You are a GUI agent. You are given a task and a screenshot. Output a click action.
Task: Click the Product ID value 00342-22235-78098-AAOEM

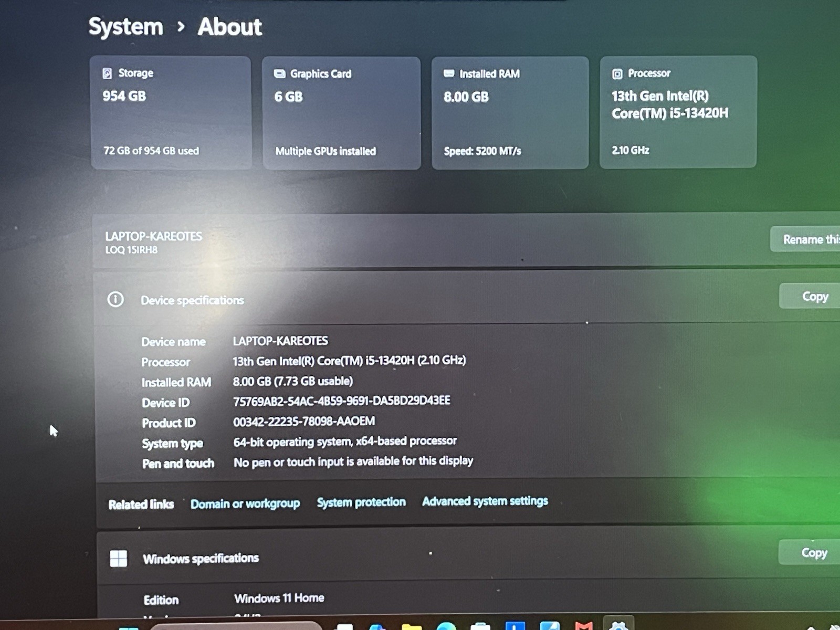[304, 421]
